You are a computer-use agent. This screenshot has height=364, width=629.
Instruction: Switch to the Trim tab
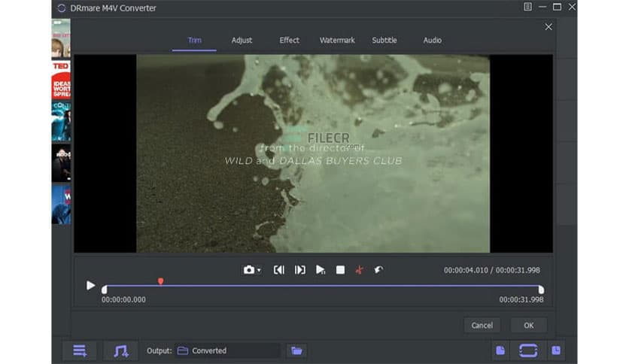(195, 40)
